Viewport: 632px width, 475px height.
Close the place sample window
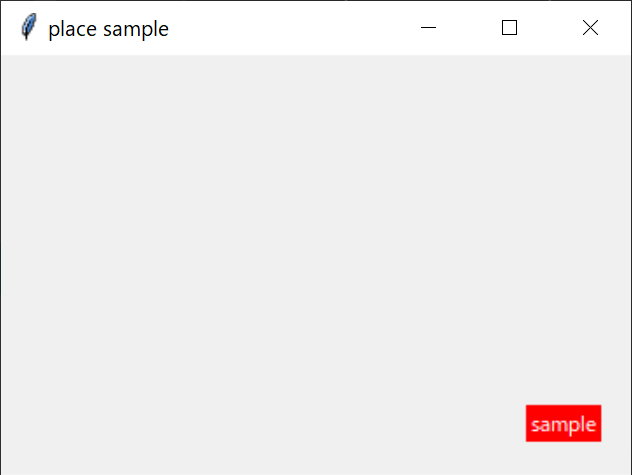tap(590, 28)
